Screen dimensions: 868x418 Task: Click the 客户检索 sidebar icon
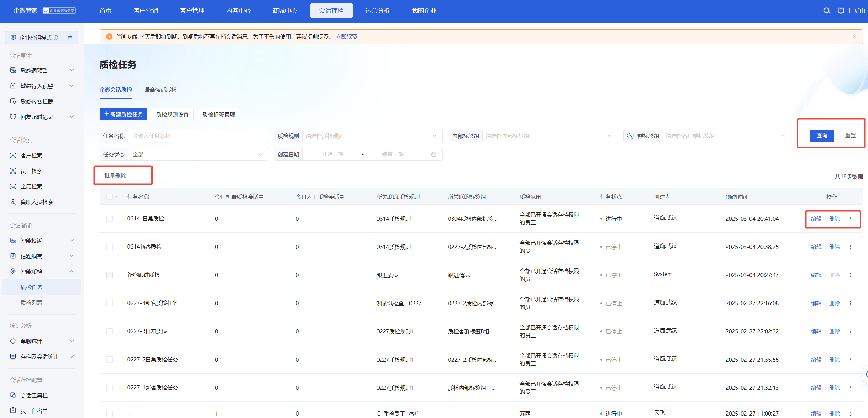pos(13,155)
